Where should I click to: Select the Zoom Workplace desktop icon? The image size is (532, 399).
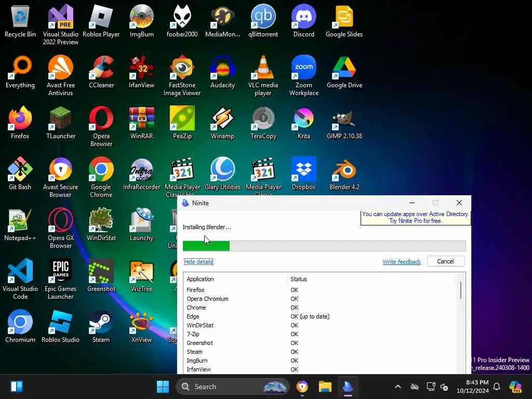pos(303,75)
